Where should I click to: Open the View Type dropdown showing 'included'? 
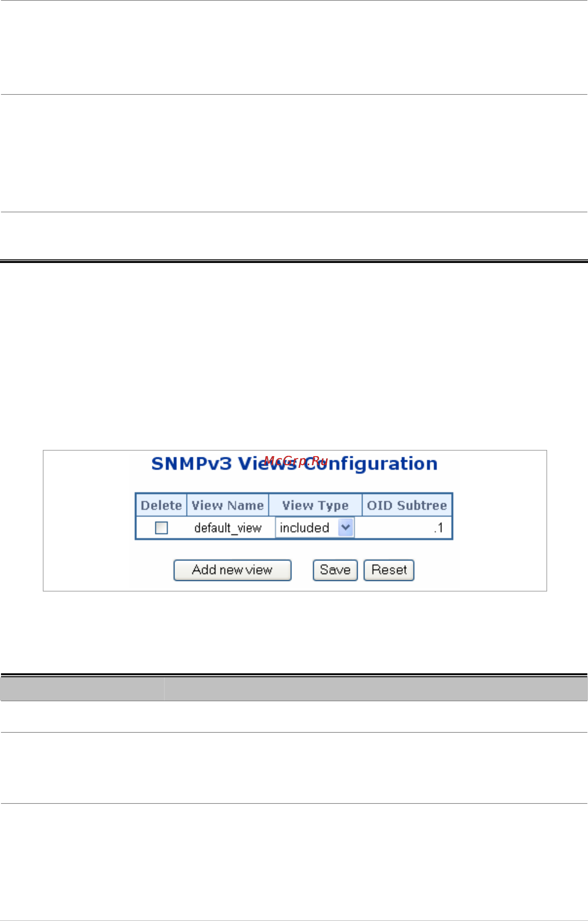(x=315, y=528)
